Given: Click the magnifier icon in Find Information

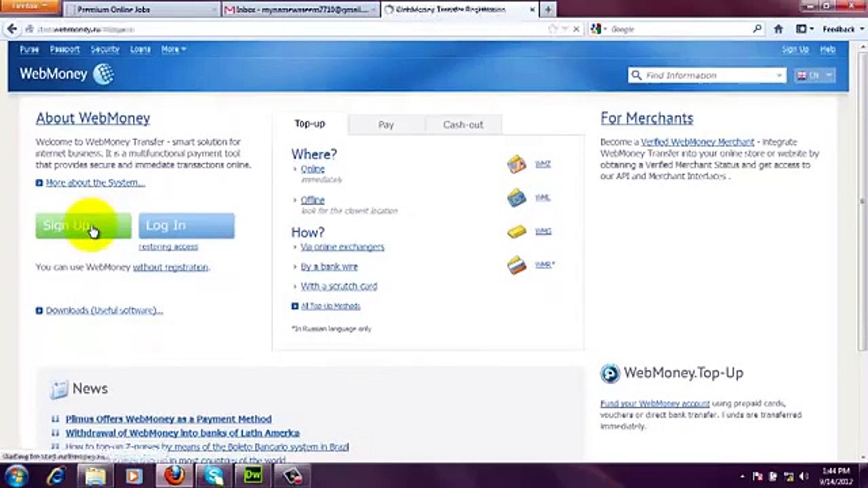Looking at the screenshot, I should coord(637,75).
